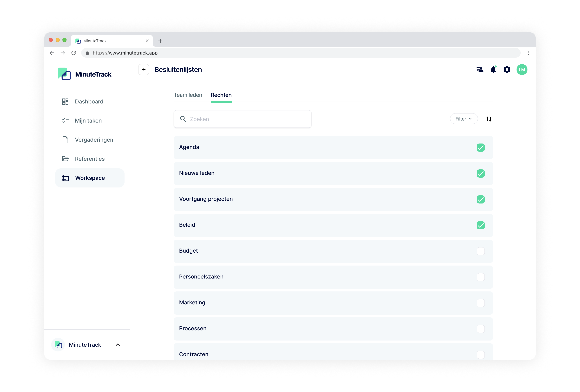Expand the MinuteTrack workspace switcher chevron
The width and height of the screenshot is (580, 392).
118,345
